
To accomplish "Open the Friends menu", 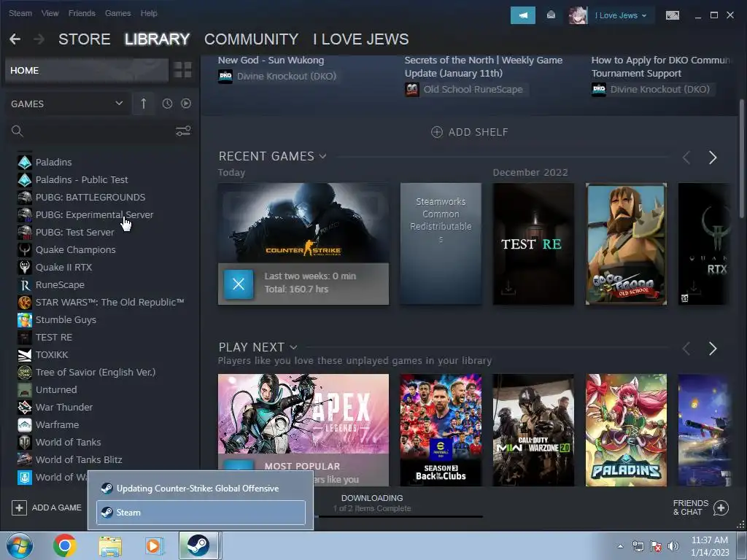I will pos(82,13).
